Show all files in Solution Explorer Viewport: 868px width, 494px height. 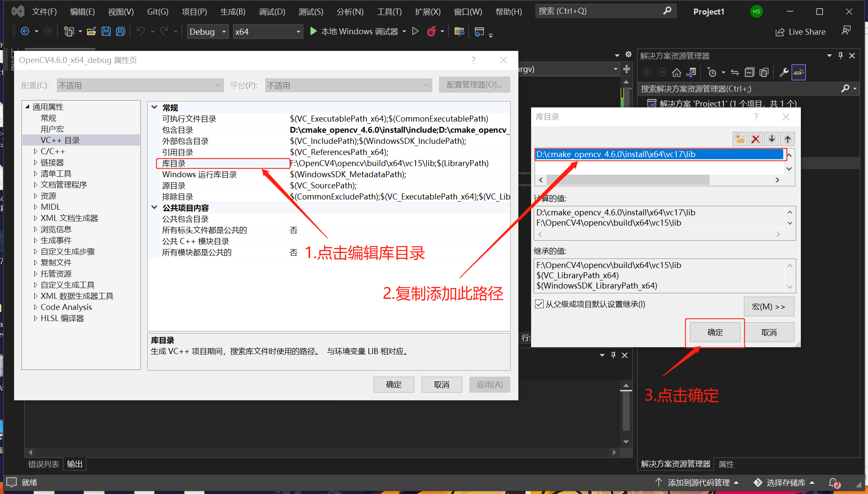764,72
